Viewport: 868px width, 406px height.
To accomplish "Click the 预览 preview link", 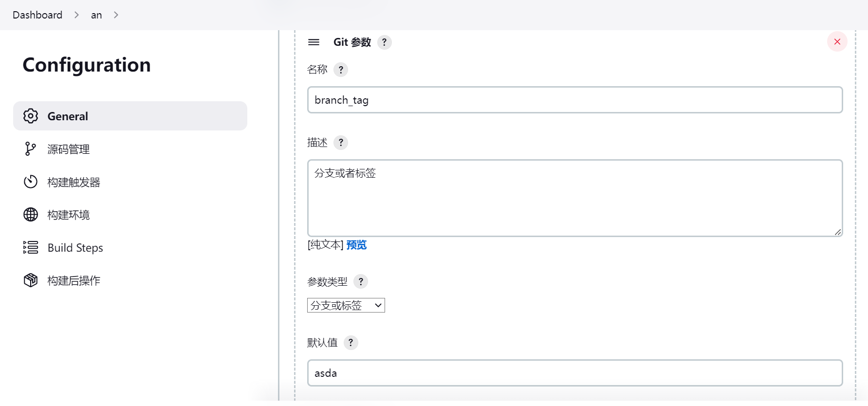I will pyautogui.click(x=356, y=245).
